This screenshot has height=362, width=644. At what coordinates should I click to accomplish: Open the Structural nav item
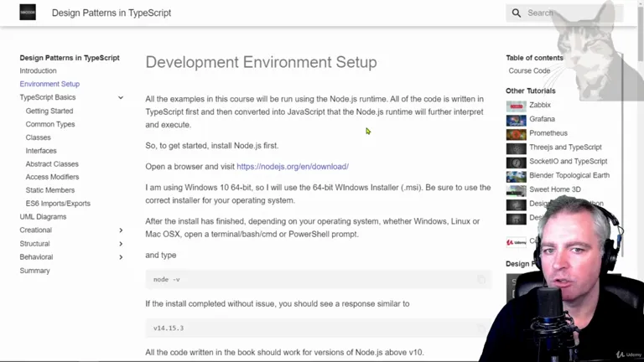tap(34, 244)
